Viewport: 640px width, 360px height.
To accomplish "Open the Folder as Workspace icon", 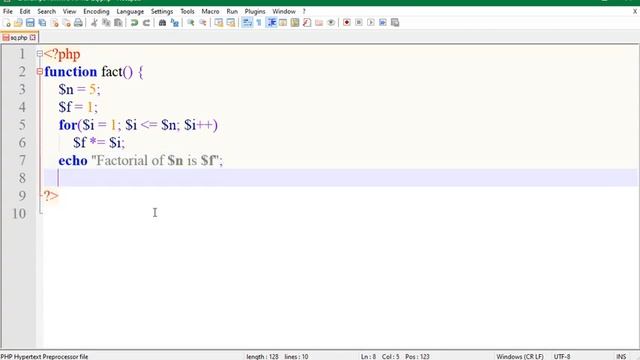I will tap(319, 23).
